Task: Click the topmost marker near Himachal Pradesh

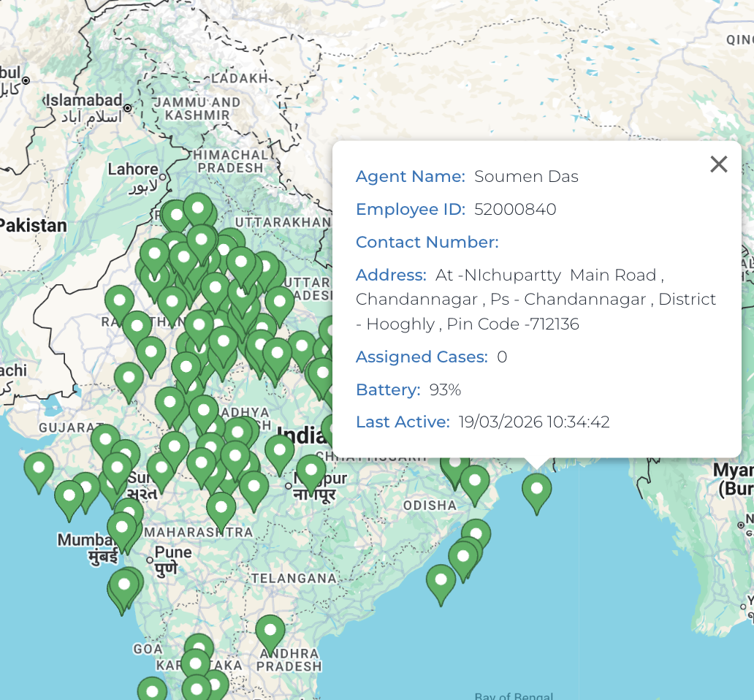Action: click(x=199, y=208)
